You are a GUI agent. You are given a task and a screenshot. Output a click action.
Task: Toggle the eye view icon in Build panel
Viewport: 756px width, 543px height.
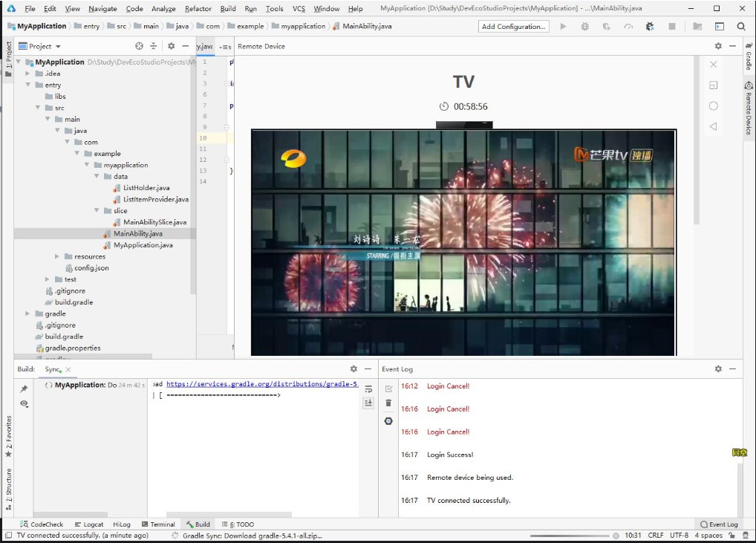[x=24, y=403]
